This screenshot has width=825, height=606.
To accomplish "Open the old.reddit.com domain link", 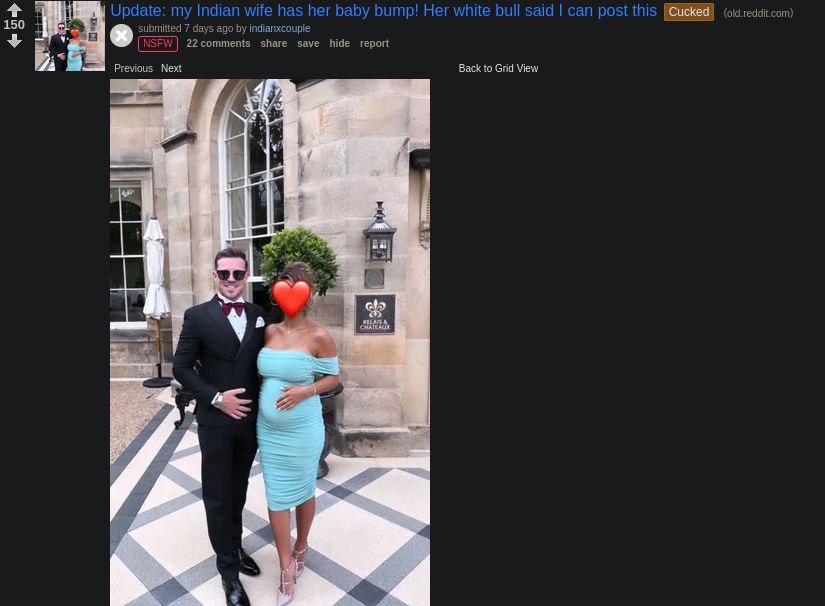I will point(758,13).
